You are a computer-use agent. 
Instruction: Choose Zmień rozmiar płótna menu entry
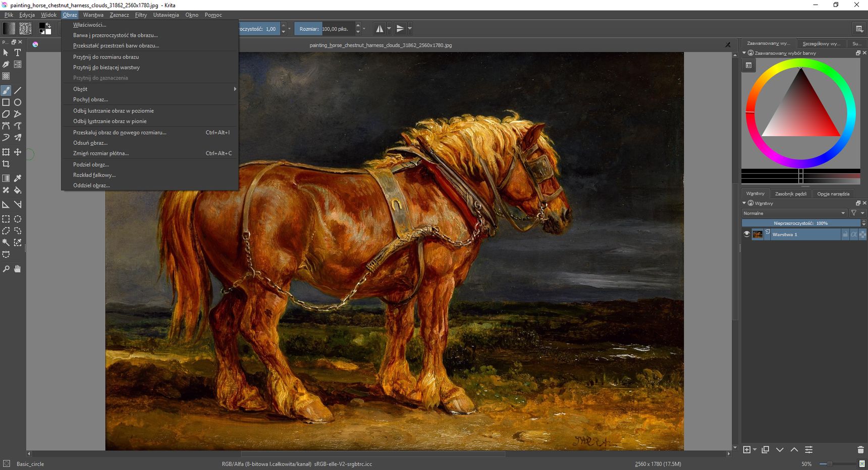click(149, 153)
